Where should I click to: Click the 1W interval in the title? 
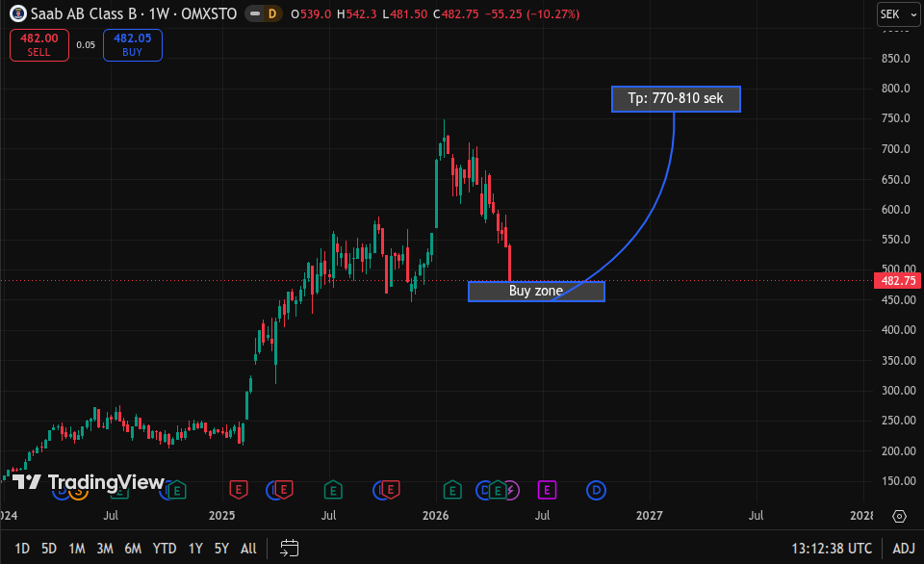click(159, 13)
